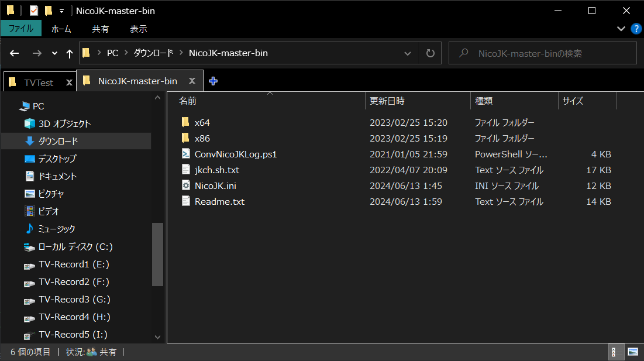The height and width of the screenshot is (361, 644).
Task: Click the new folder icon in quick access toolbar
Action: 49,11
